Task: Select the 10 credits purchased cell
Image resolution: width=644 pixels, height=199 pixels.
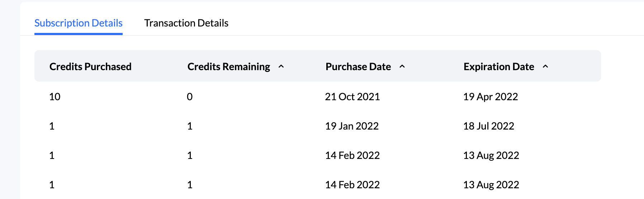Action: (55, 97)
